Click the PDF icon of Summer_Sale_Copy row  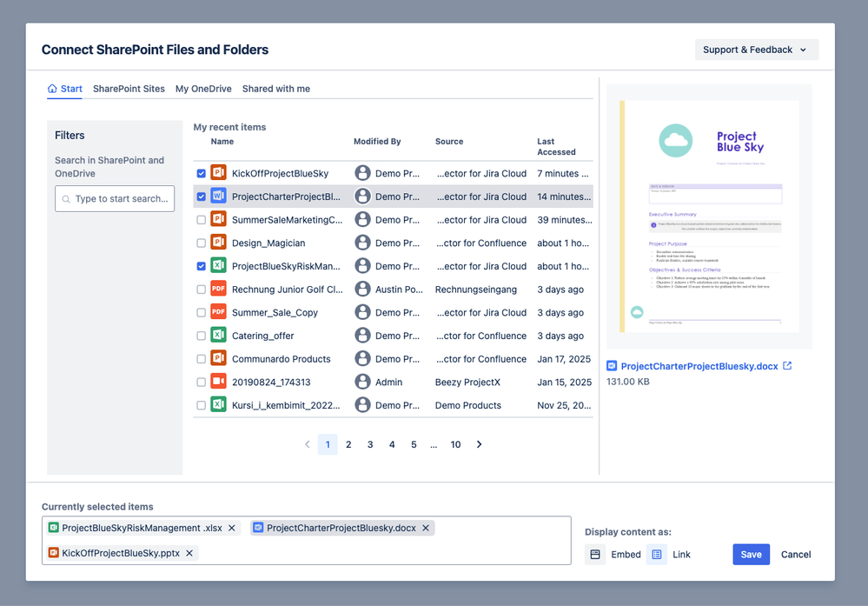[x=218, y=312]
